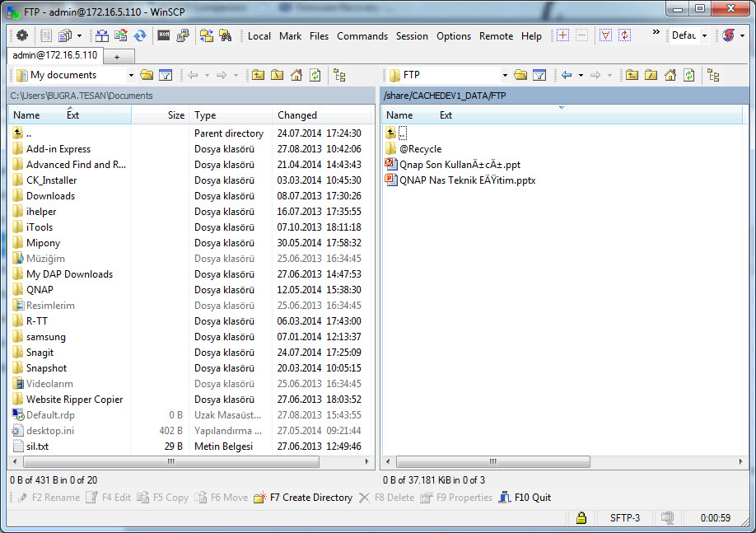756x533 pixels.
Task: Open the Help menu
Action: coord(531,36)
